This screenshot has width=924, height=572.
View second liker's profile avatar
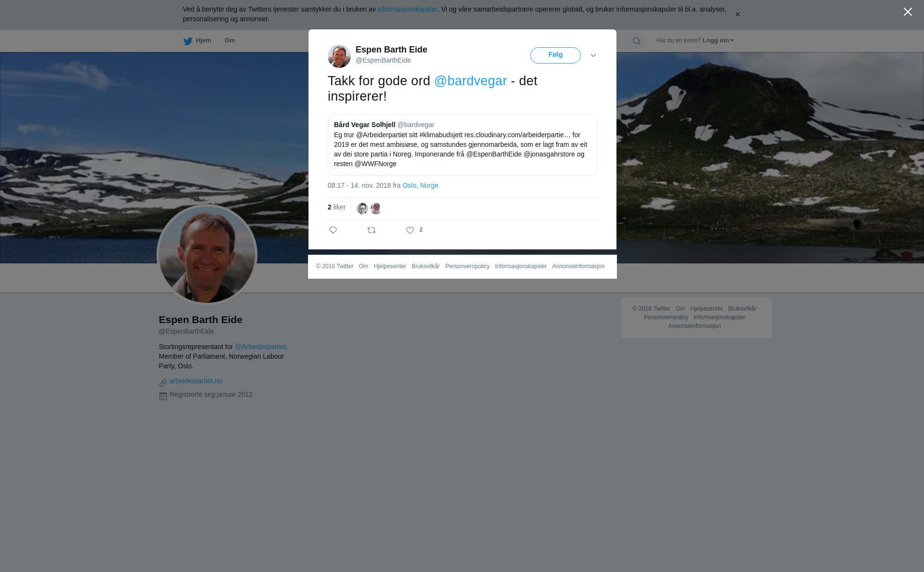[x=376, y=208]
